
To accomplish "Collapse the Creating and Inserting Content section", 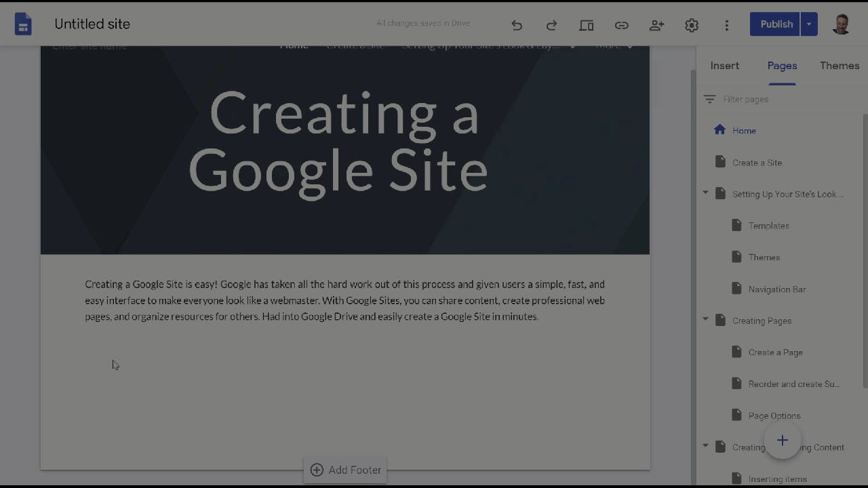I will pyautogui.click(x=705, y=446).
